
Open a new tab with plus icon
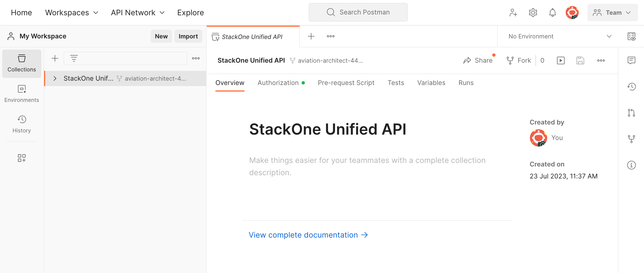click(311, 36)
